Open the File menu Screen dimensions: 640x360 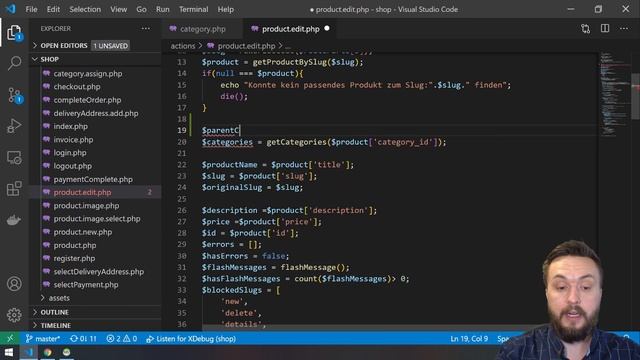(31, 9)
